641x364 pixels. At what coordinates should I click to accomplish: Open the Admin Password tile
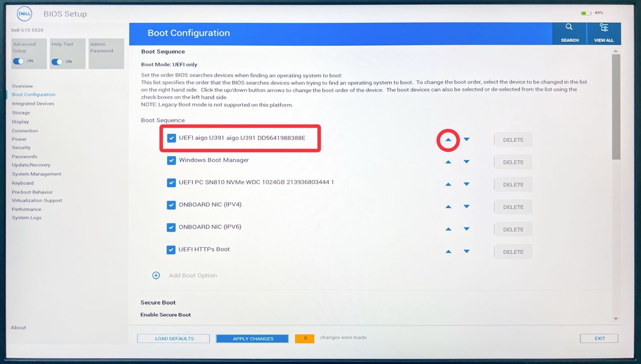(106, 53)
